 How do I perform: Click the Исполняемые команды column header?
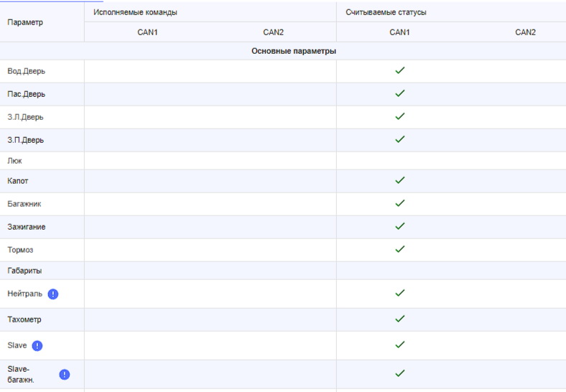click(x=136, y=13)
